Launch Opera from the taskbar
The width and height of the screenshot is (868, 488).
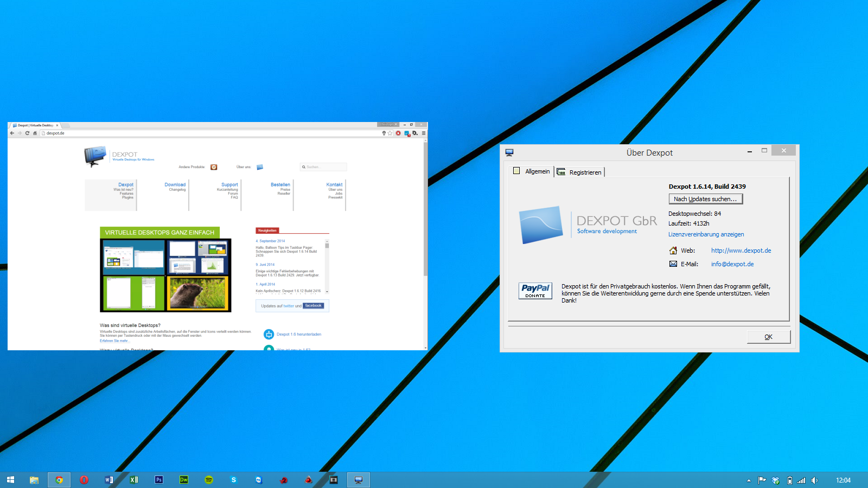tap(84, 480)
